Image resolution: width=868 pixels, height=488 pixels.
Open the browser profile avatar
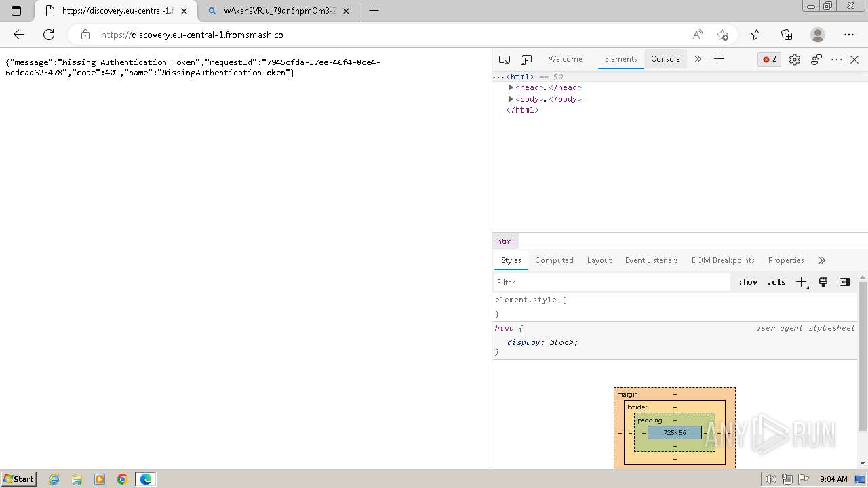818,35
